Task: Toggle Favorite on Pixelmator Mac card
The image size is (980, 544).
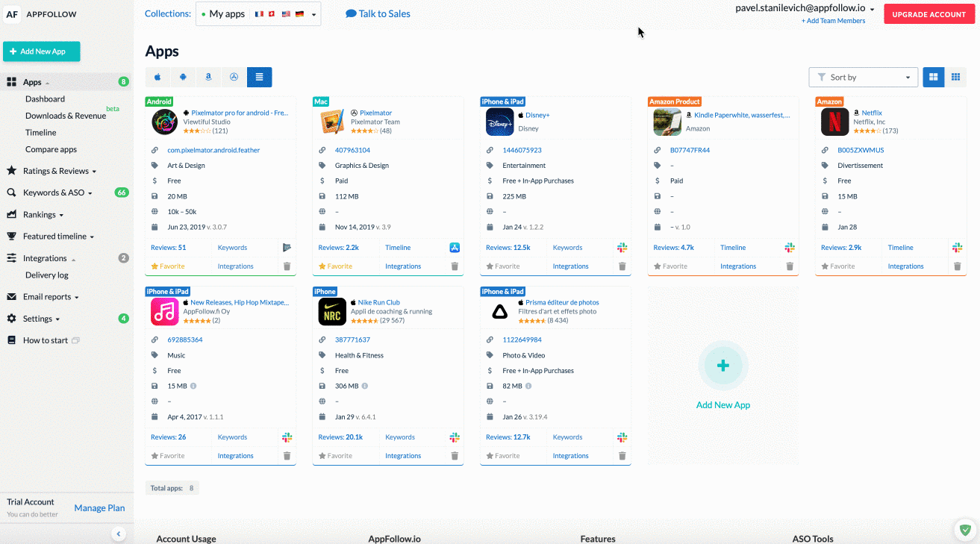Action: (x=335, y=266)
